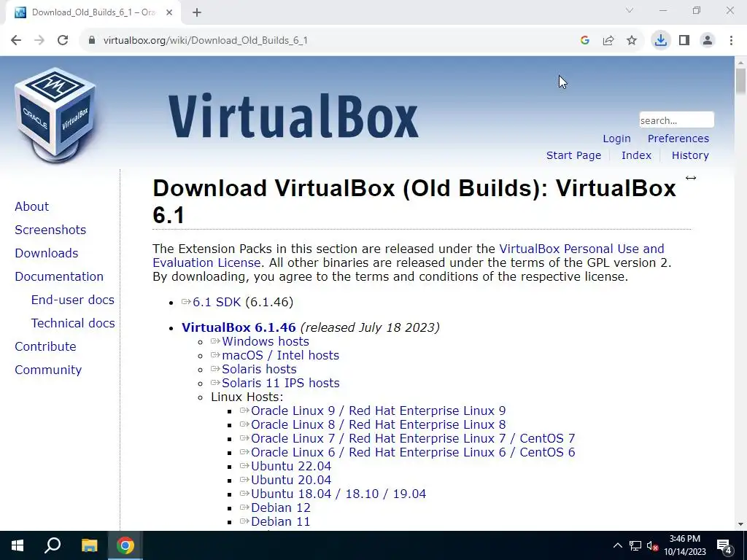Click the taskbar clock and date
The image size is (747, 560).
684,545
